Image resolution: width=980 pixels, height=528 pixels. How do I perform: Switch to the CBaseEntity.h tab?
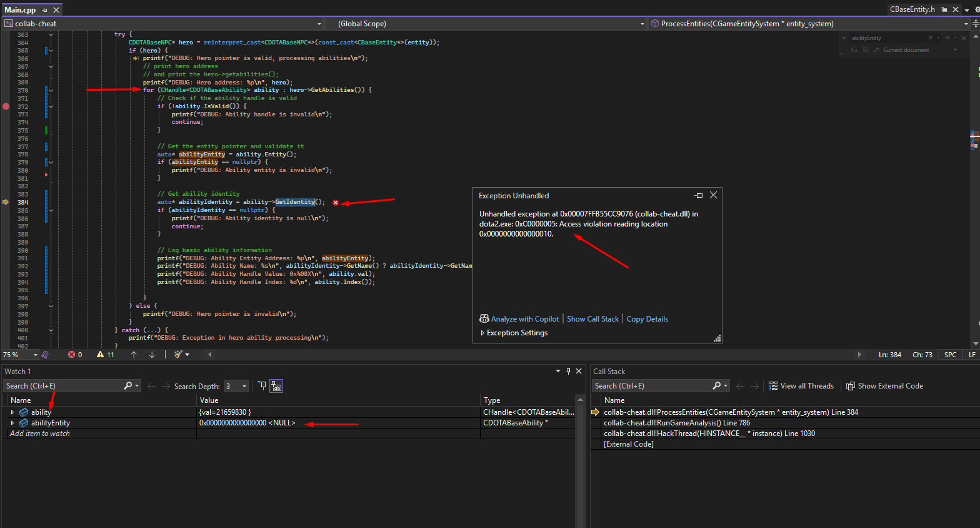click(x=912, y=9)
